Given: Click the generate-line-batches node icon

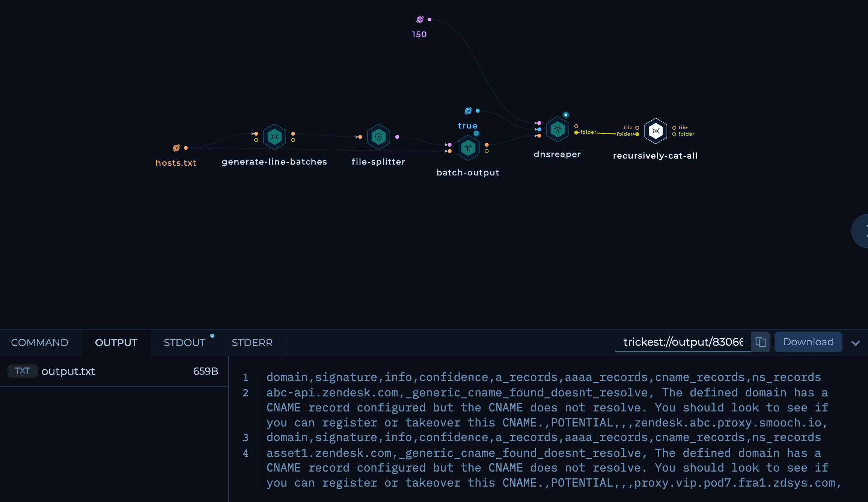Looking at the screenshot, I should tap(274, 137).
